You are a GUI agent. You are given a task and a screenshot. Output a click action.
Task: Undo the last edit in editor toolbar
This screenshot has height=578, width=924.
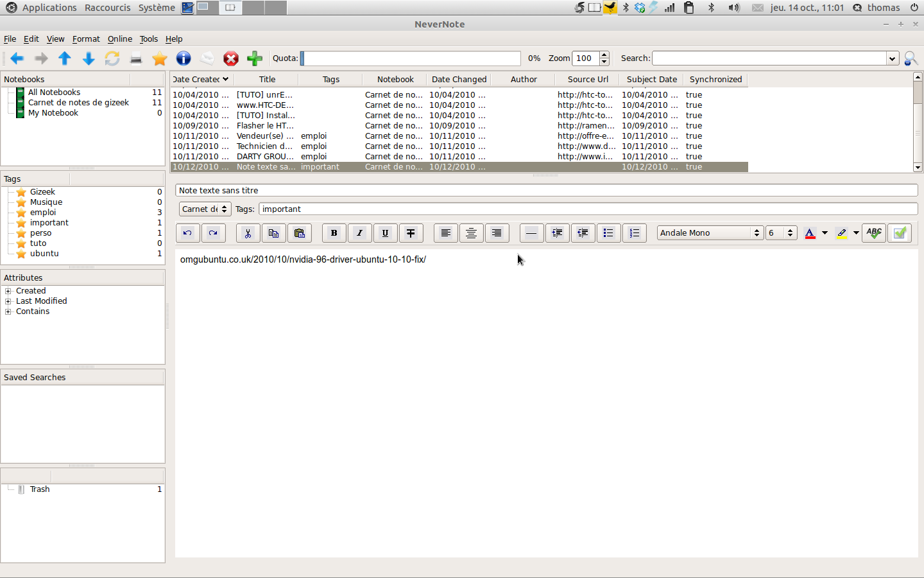coord(187,233)
